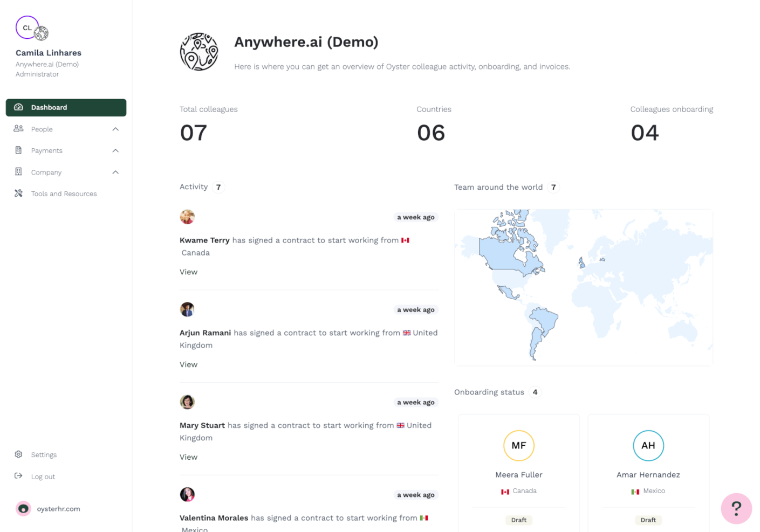Click Amar Hernandez's Draft status pill
This screenshot has width=760, height=532.
point(648,520)
